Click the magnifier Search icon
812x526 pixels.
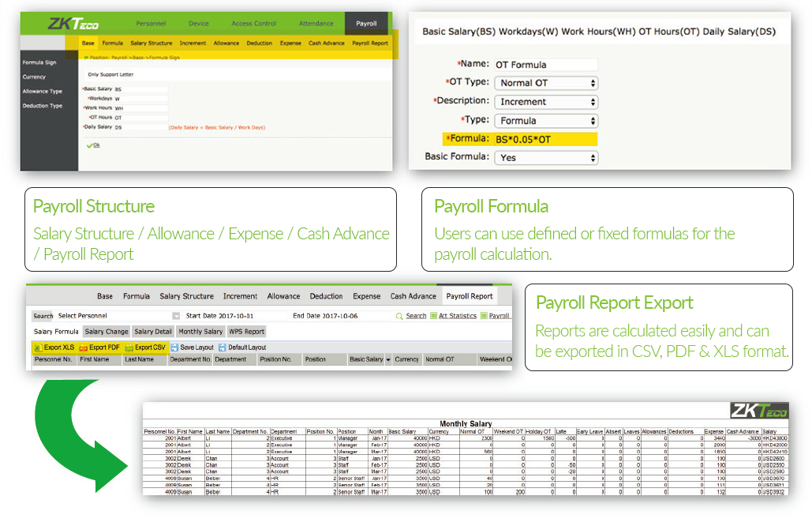(x=400, y=316)
